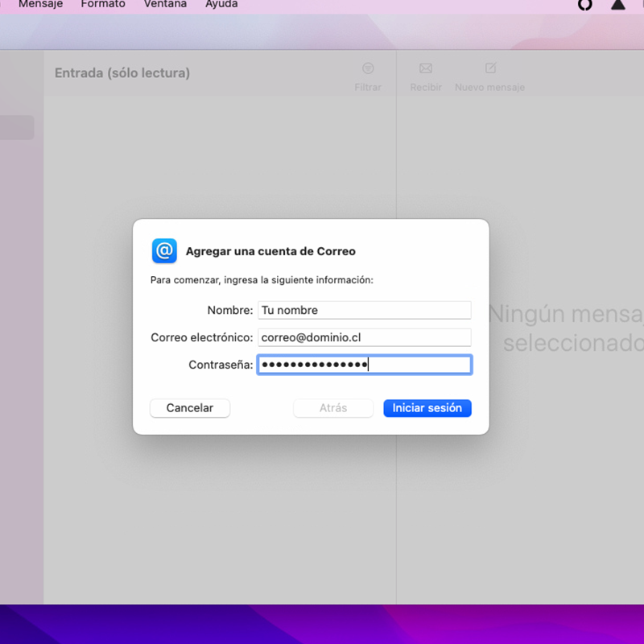Viewport: 644px width, 644px height.
Task: Click the Filtrar funnel icon in toolbar
Action: pyautogui.click(x=368, y=69)
